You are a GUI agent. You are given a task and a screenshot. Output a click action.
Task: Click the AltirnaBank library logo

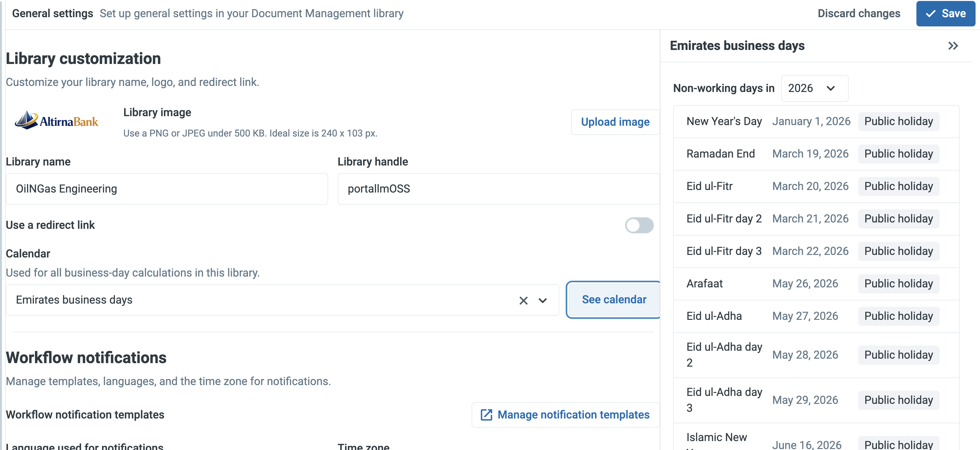click(56, 121)
